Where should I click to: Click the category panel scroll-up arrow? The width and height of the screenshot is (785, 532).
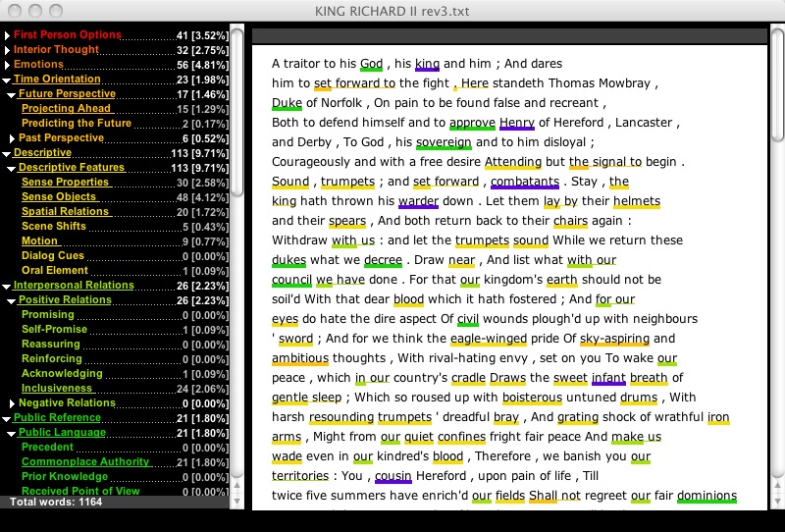[x=237, y=485]
